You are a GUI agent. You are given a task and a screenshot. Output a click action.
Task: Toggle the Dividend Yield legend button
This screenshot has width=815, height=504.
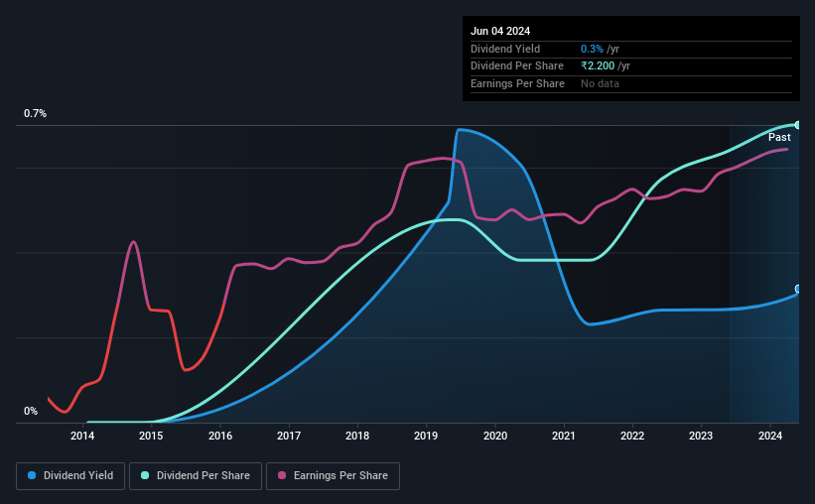(x=70, y=476)
